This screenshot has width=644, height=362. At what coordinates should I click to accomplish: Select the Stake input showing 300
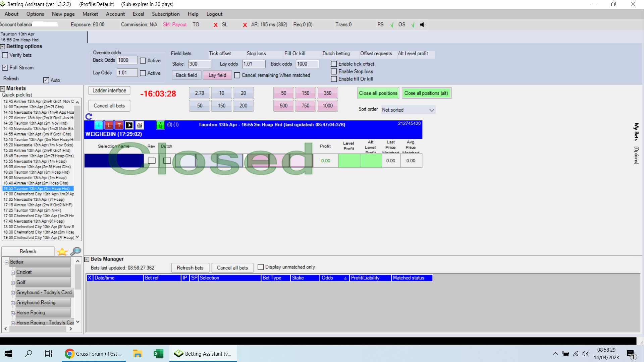click(x=200, y=64)
